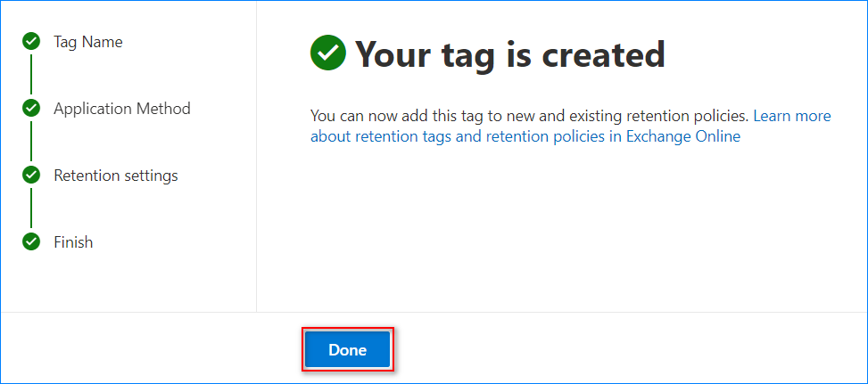
Task: Click the Retention settings step checkmark icon
Action: tap(31, 176)
